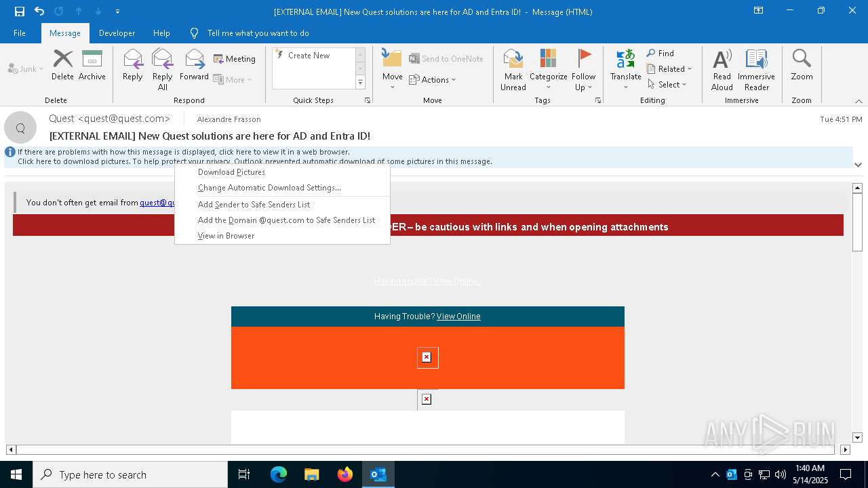Reply to the email
This screenshot has width=868, height=488.
tap(133, 65)
